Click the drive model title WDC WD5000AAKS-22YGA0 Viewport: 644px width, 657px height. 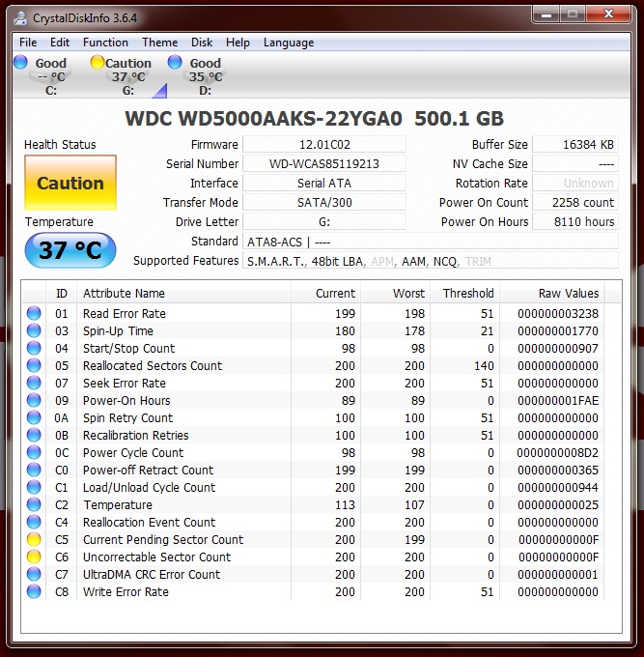[x=264, y=119]
